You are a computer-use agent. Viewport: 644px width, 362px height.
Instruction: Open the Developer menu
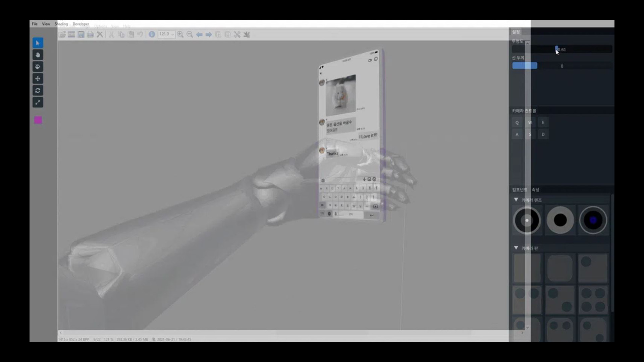click(x=80, y=24)
